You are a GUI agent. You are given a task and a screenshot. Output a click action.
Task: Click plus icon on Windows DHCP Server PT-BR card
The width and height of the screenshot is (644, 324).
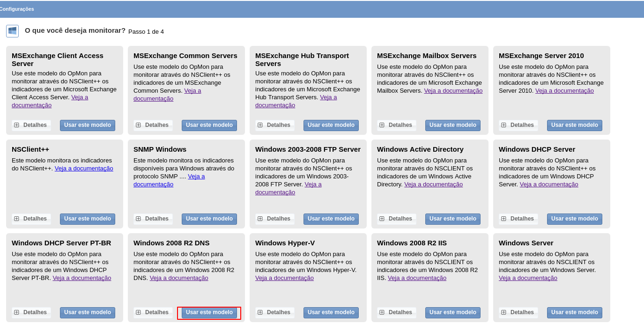click(16, 312)
